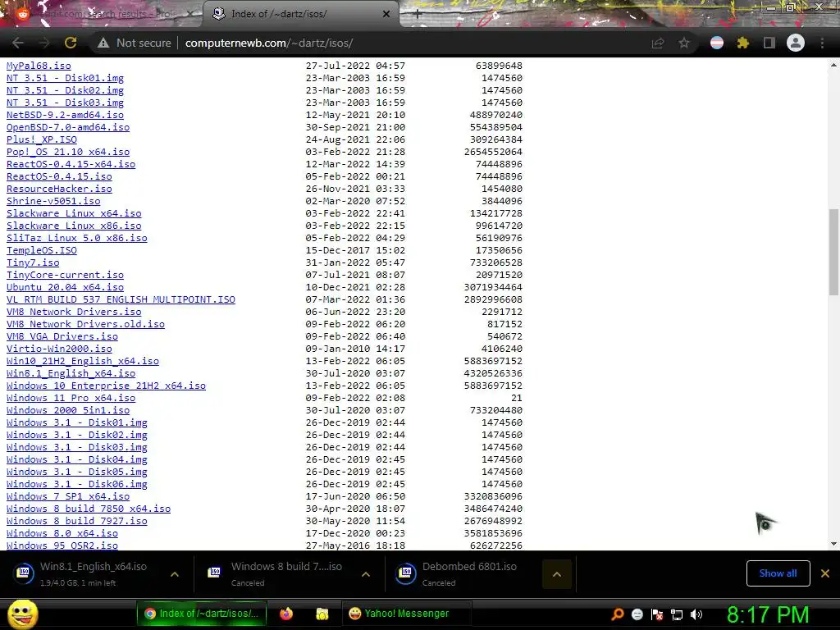This screenshot has width=840, height=630.
Task: Open Chrome's three-dot menu
Action: 822,43
